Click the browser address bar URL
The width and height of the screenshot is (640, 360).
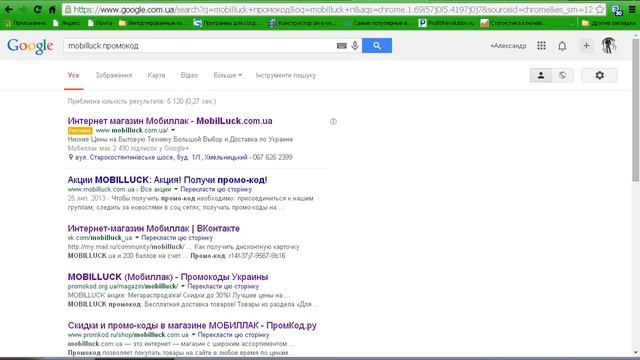pyautogui.click(x=333, y=9)
